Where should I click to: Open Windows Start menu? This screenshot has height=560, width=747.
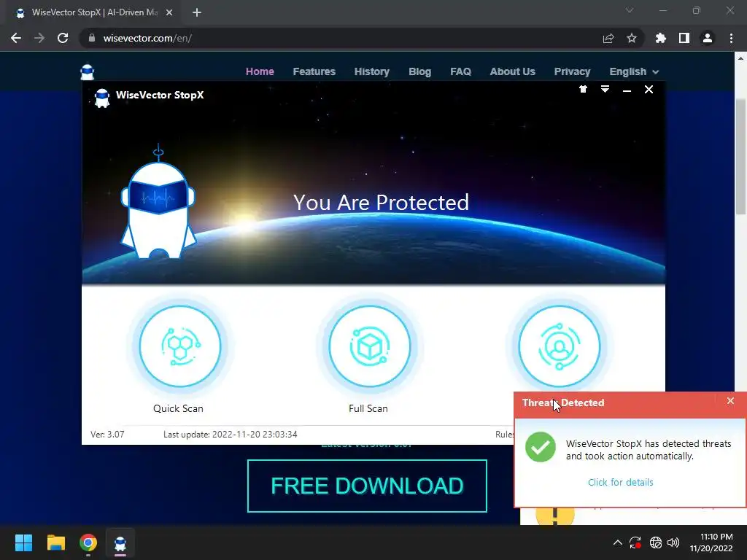click(23, 542)
